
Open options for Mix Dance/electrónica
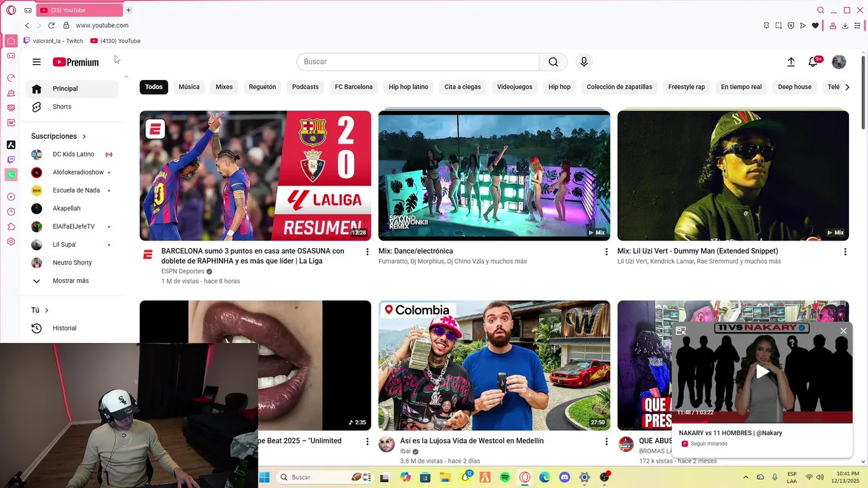(606, 251)
